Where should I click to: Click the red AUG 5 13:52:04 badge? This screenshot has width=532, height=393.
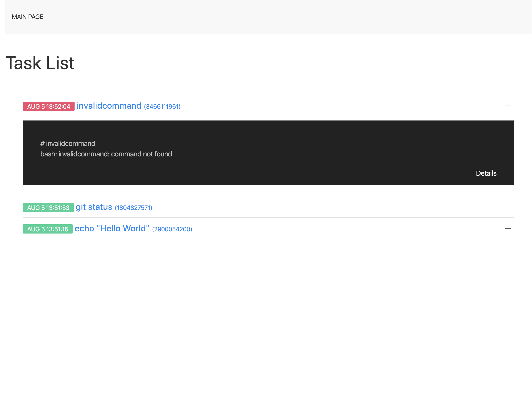tap(49, 106)
